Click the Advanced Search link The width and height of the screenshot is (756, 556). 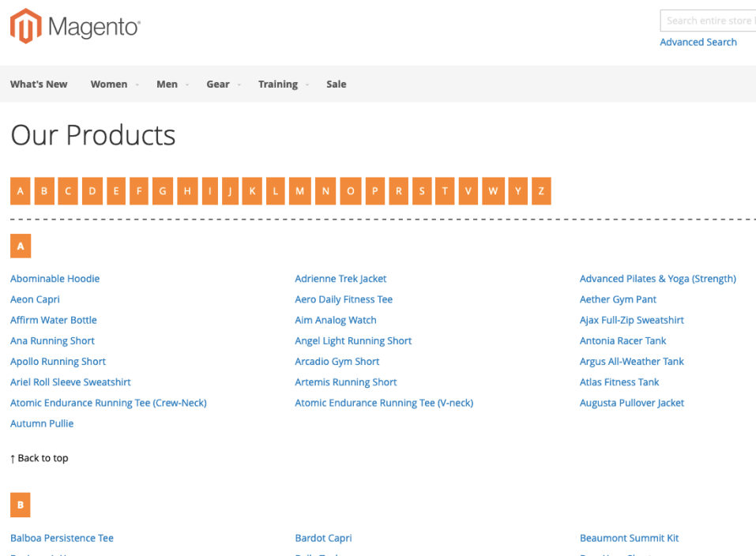698,42
